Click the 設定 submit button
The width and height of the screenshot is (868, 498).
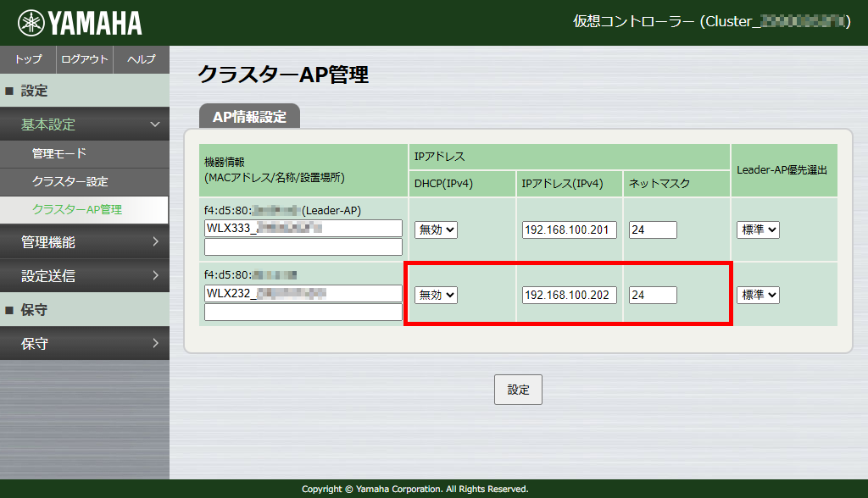tap(518, 390)
